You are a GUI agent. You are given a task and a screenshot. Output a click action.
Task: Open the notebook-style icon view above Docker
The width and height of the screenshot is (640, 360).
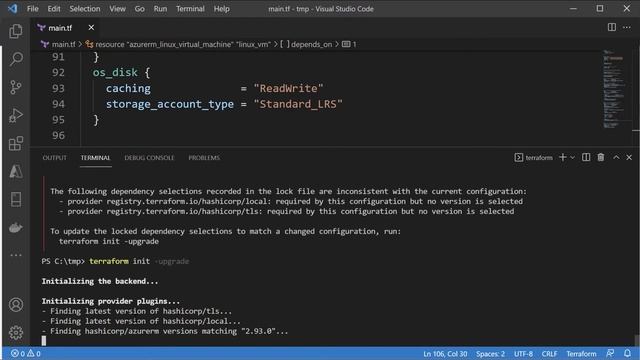click(16, 200)
